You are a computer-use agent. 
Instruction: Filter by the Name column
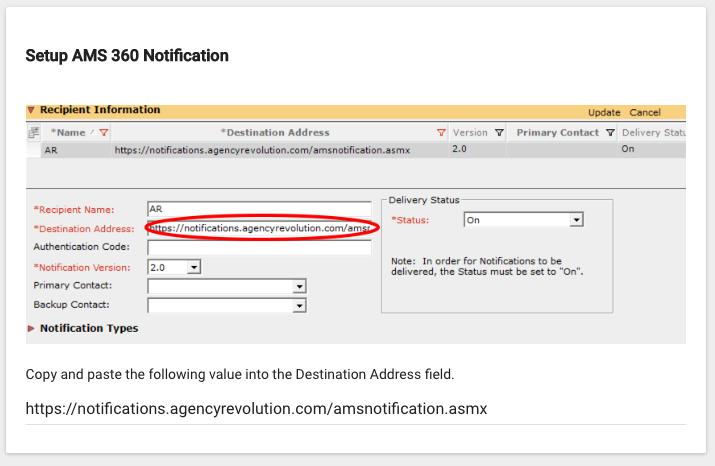(x=104, y=133)
